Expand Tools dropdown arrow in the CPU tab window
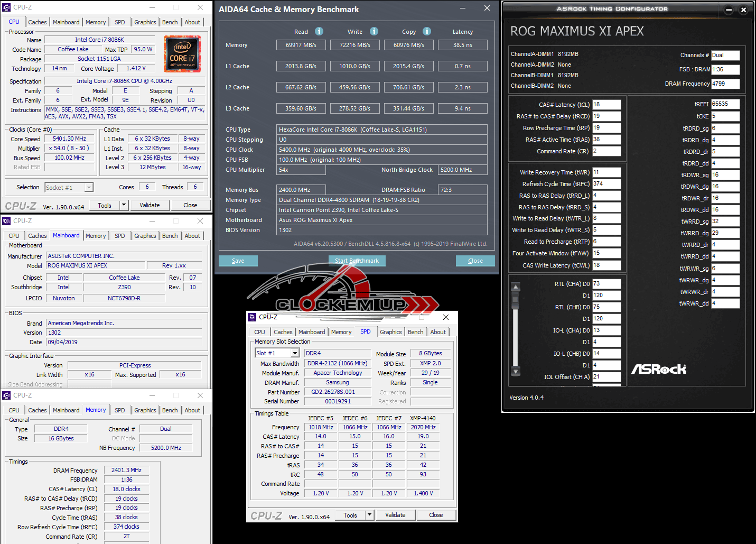 124,205
